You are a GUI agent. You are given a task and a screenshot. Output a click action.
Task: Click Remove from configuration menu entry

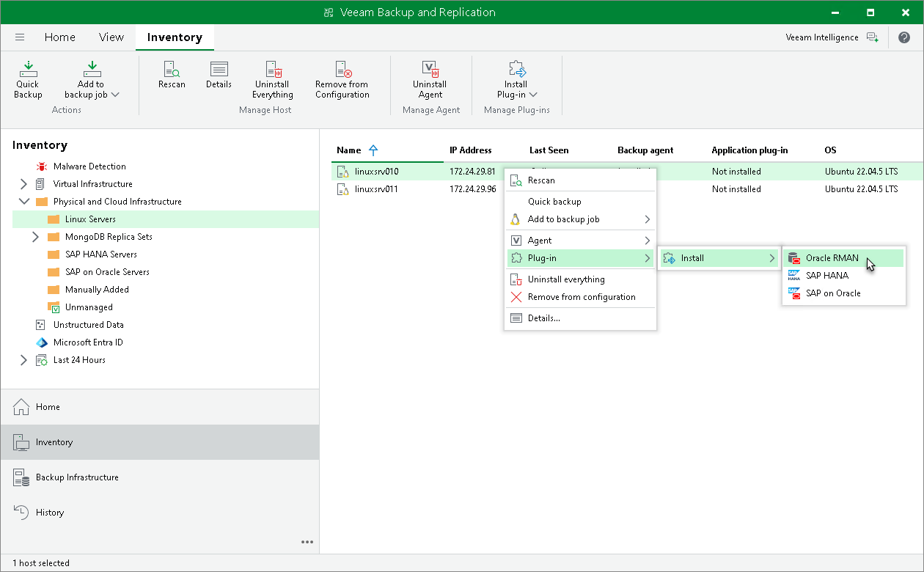tap(582, 297)
